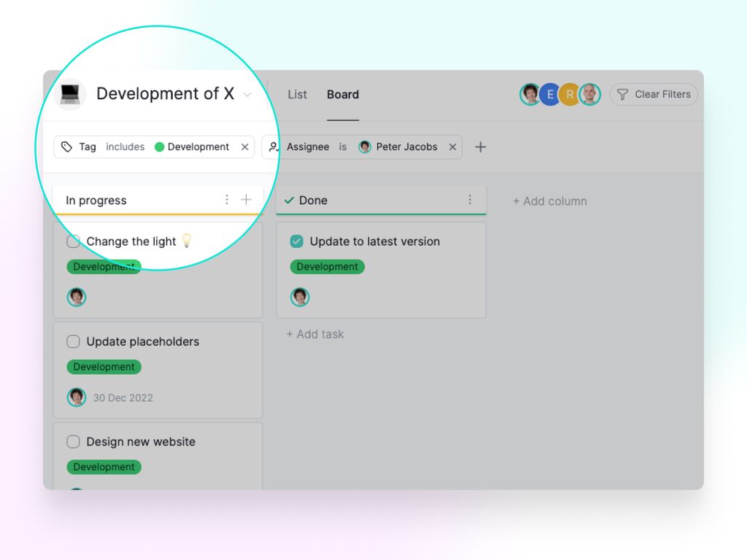Open Done column options menu

click(x=470, y=200)
